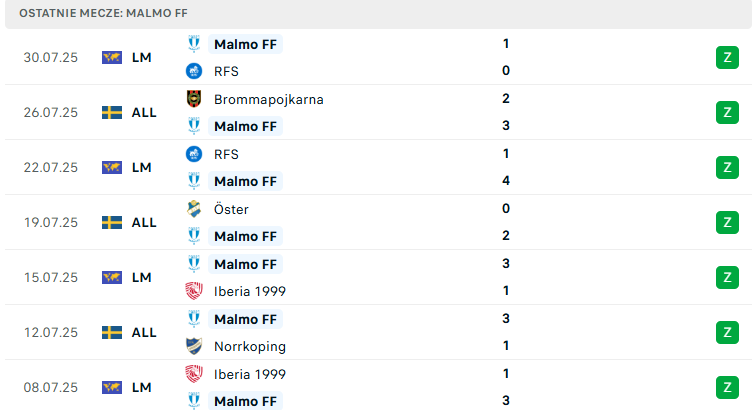
Task: Click Iberia 1999 crest in the 15.07.25 match
Action: 194,291
